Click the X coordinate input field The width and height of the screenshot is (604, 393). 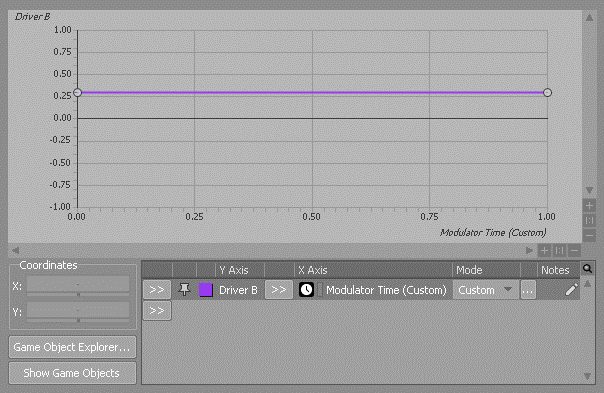point(78,284)
